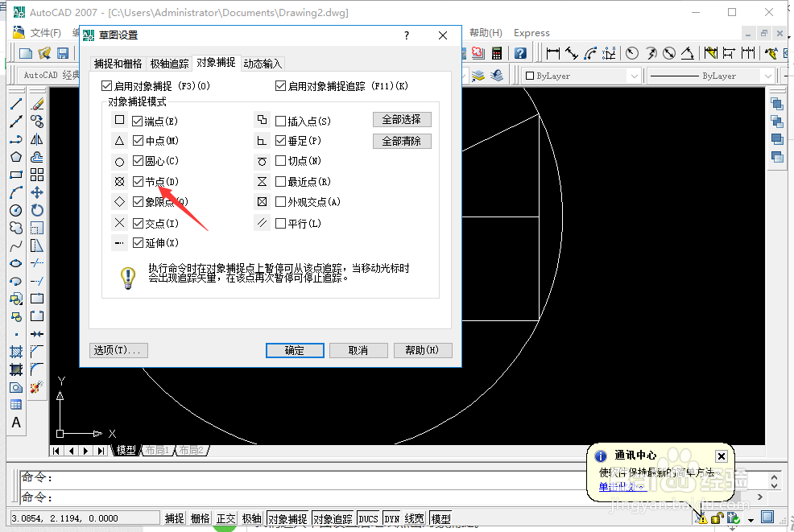The height and width of the screenshot is (532, 794).
Task: Open the 帮助(H) menu
Action: click(x=486, y=33)
